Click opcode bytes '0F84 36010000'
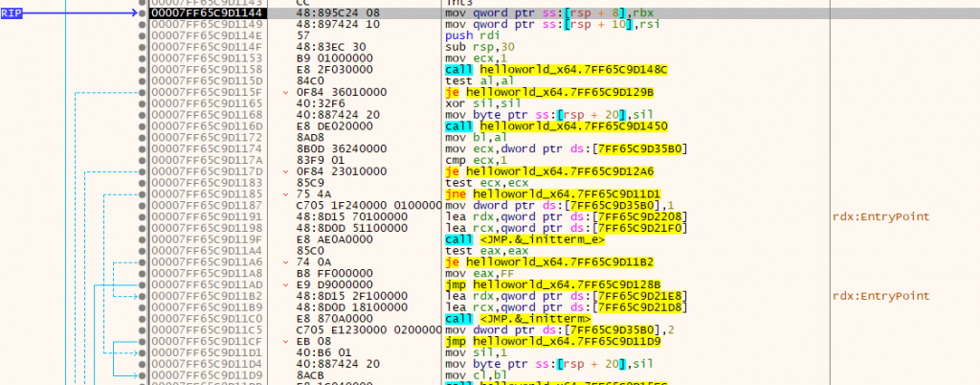Screen dimensions: 980x385 (x=342, y=93)
